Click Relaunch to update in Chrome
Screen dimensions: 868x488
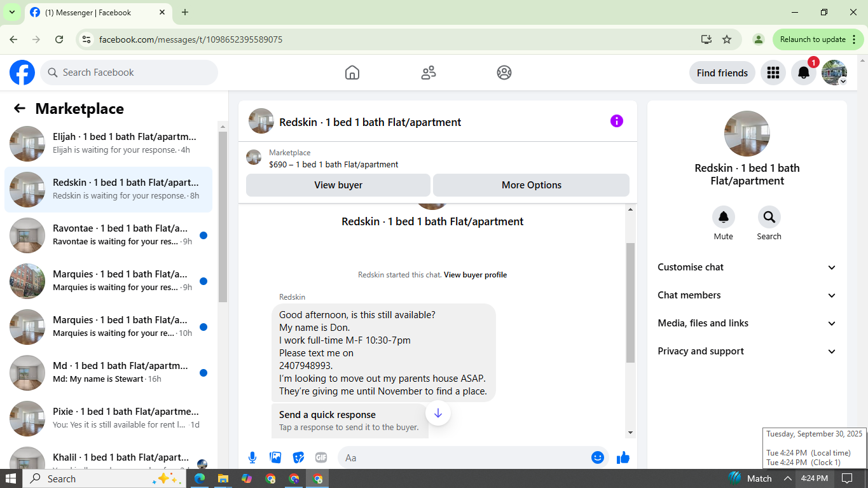click(819, 39)
